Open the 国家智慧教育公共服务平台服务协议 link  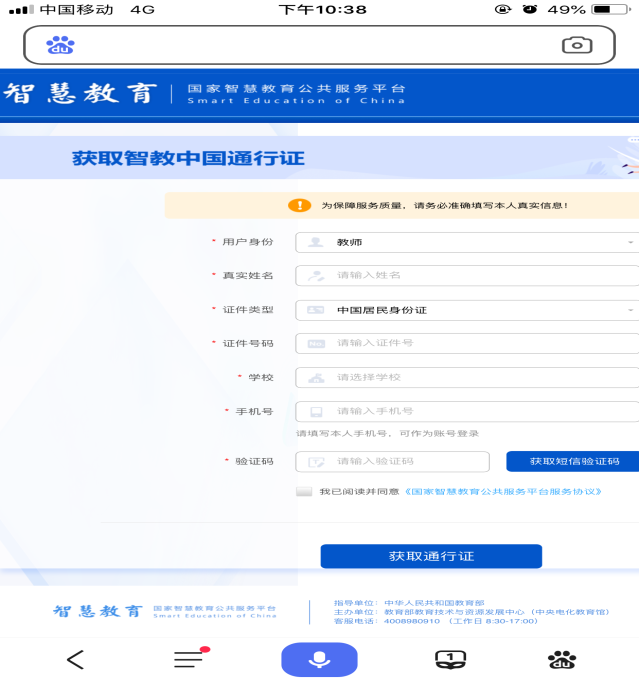[503, 491]
